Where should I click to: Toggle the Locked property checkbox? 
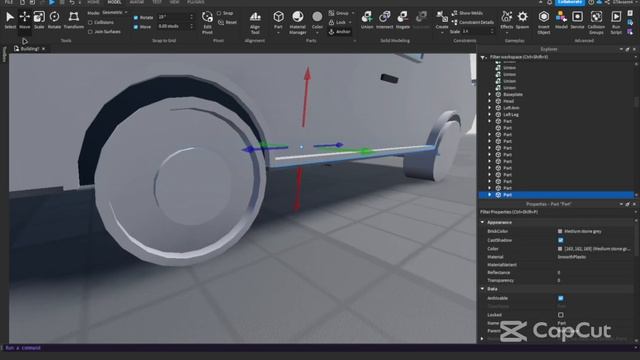coord(560,315)
